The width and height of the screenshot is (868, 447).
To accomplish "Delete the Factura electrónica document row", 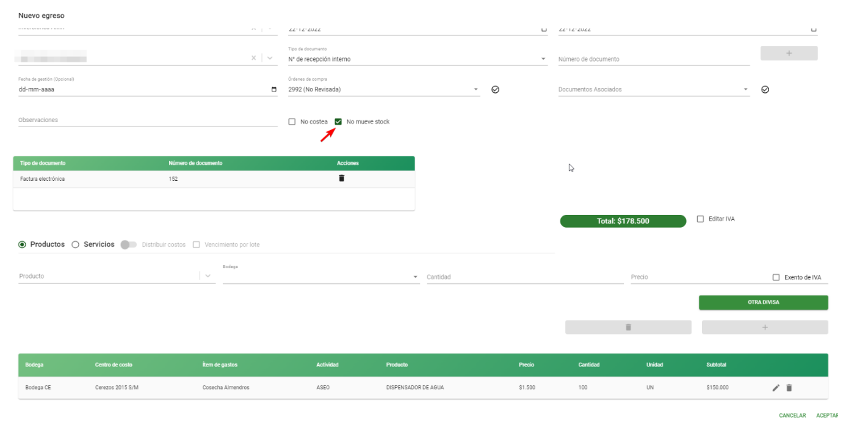I will coord(341,178).
